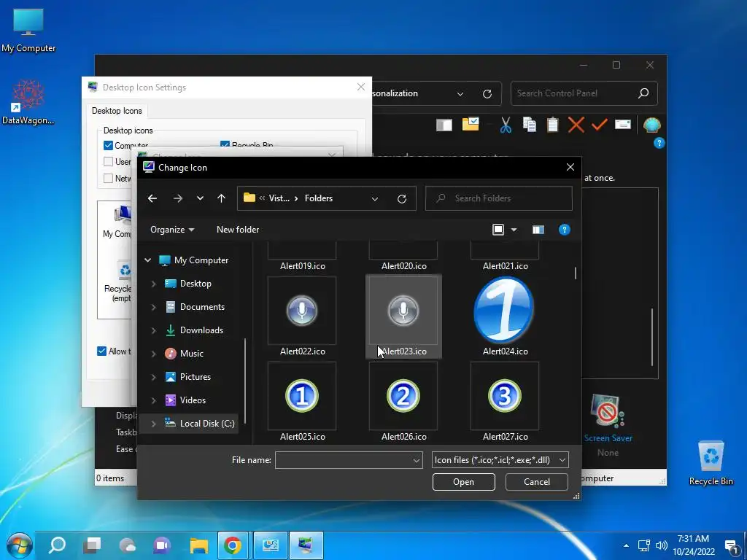Expand the Music tree node

153,354
